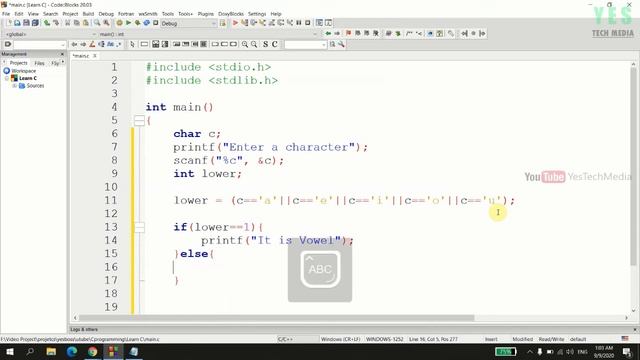This screenshot has height=360, width=640.
Task: Open the Build menu
Action: click(x=88, y=14)
